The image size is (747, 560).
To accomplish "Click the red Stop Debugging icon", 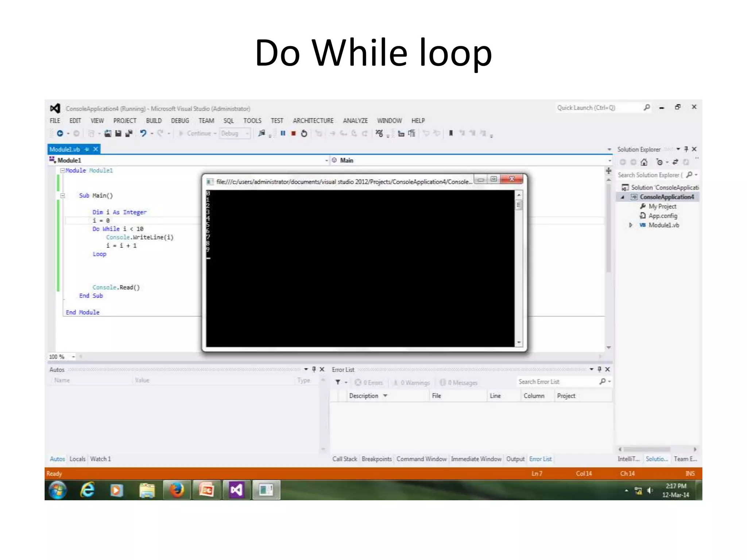I will [x=293, y=133].
